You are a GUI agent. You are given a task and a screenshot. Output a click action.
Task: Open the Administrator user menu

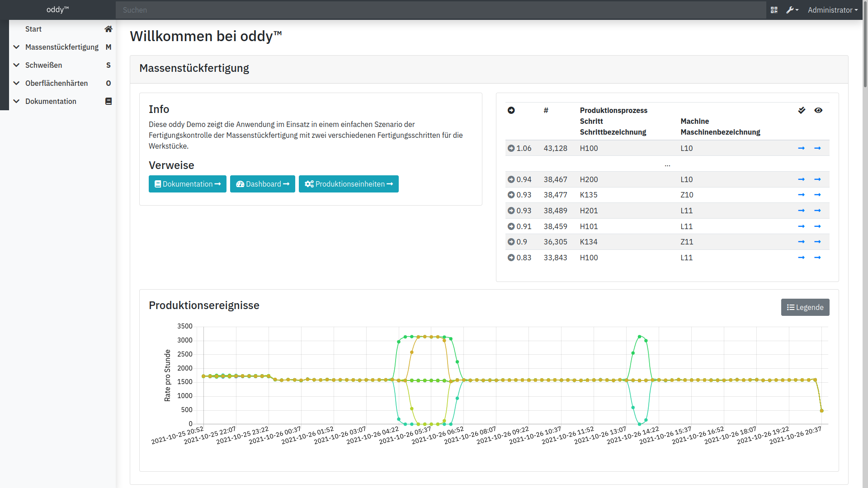click(832, 10)
